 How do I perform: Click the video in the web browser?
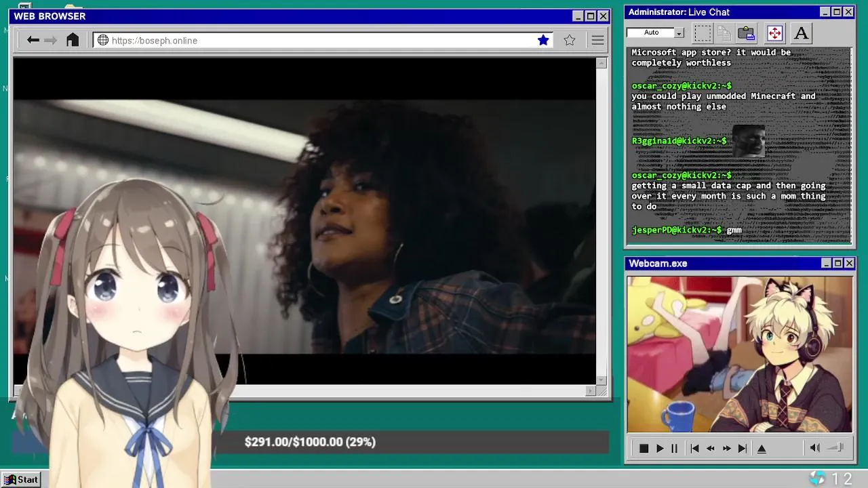(x=304, y=221)
